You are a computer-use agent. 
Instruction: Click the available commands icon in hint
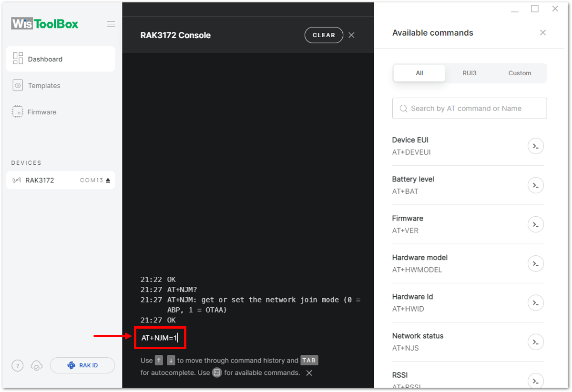coord(217,373)
